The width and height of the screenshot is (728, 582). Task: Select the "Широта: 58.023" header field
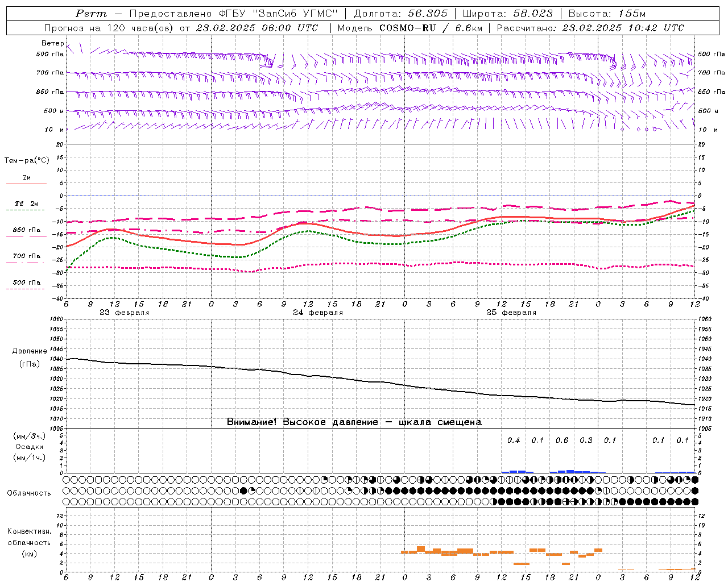508,14
